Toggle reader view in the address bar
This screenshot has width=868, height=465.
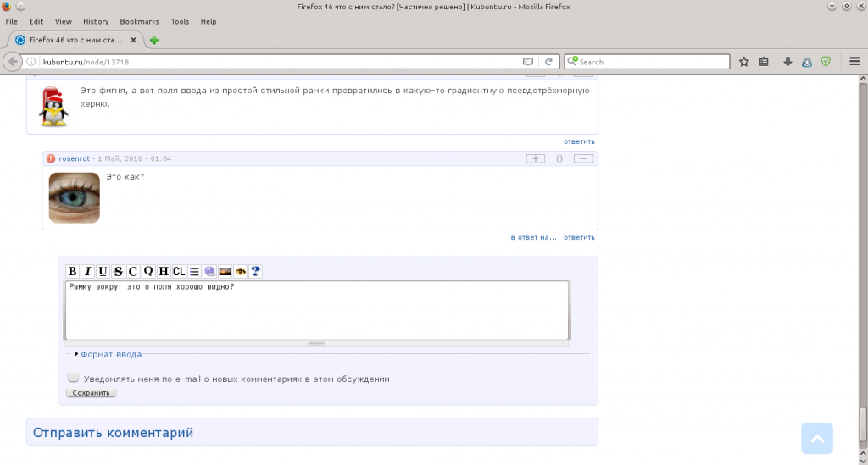tap(528, 62)
